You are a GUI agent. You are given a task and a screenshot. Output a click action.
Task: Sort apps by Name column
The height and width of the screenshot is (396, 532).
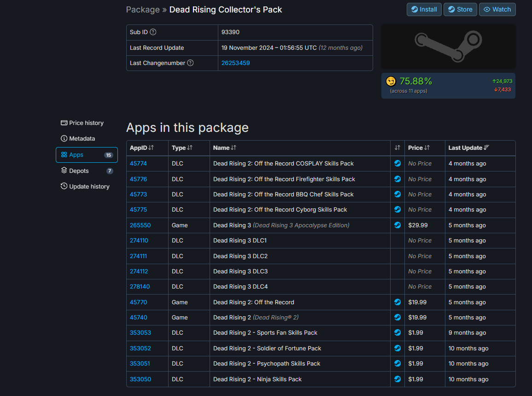(x=225, y=148)
